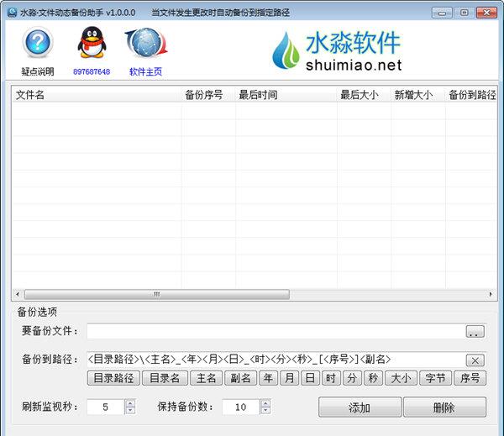
Task: Open the 软件主页 globe icon
Action: pyautogui.click(x=144, y=44)
